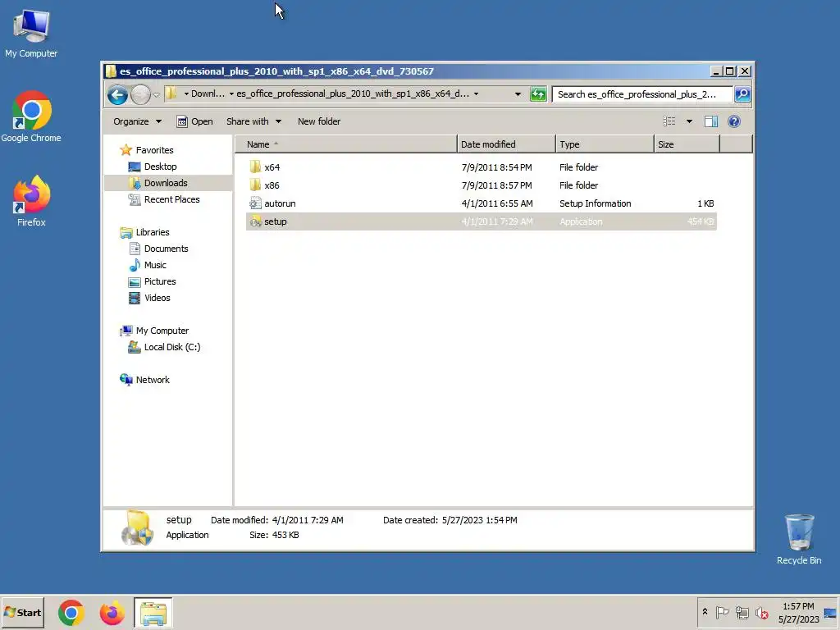
Task: Click the Forward navigation arrow button
Action: tap(140, 95)
